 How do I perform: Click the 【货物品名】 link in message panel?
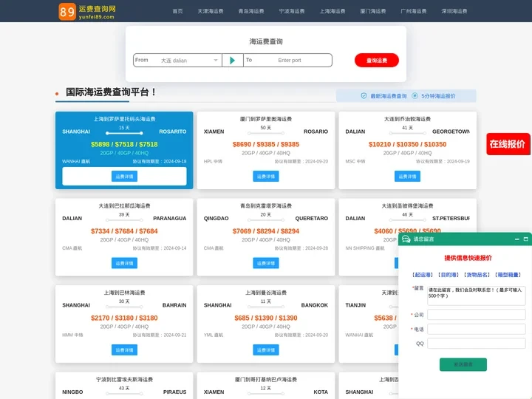pos(477,275)
